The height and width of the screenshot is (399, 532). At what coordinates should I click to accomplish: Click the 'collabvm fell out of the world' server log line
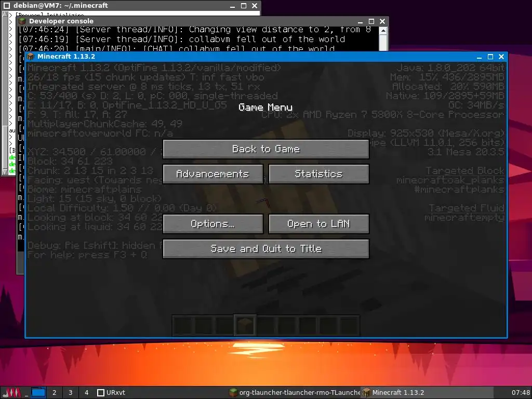(181, 39)
